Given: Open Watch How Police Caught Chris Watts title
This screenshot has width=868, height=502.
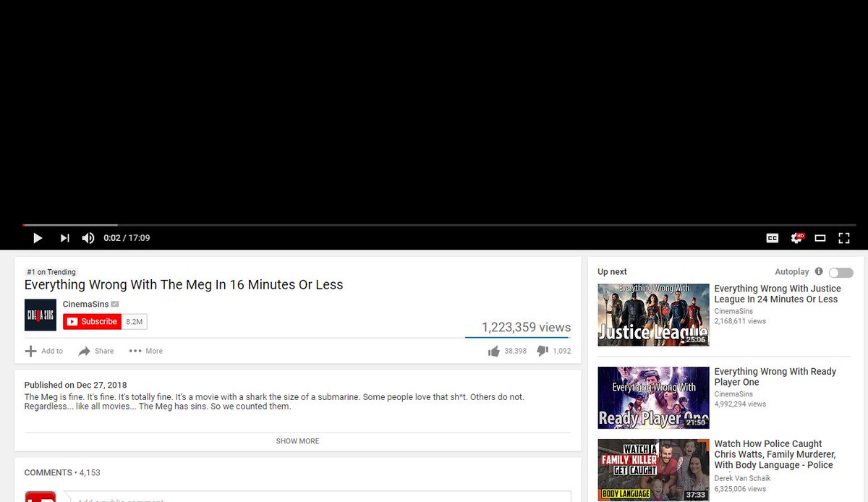Looking at the screenshot, I should (x=775, y=454).
